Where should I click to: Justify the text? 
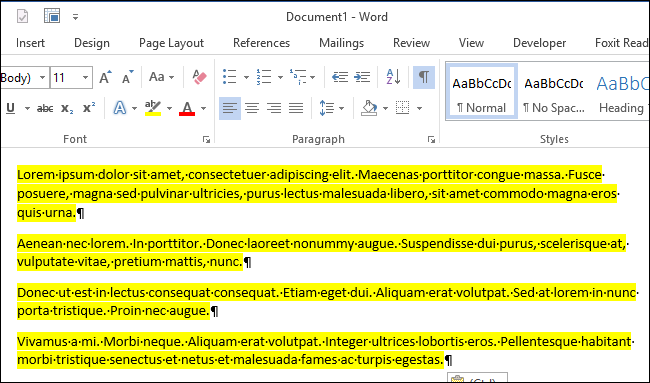[x=296, y=109]
